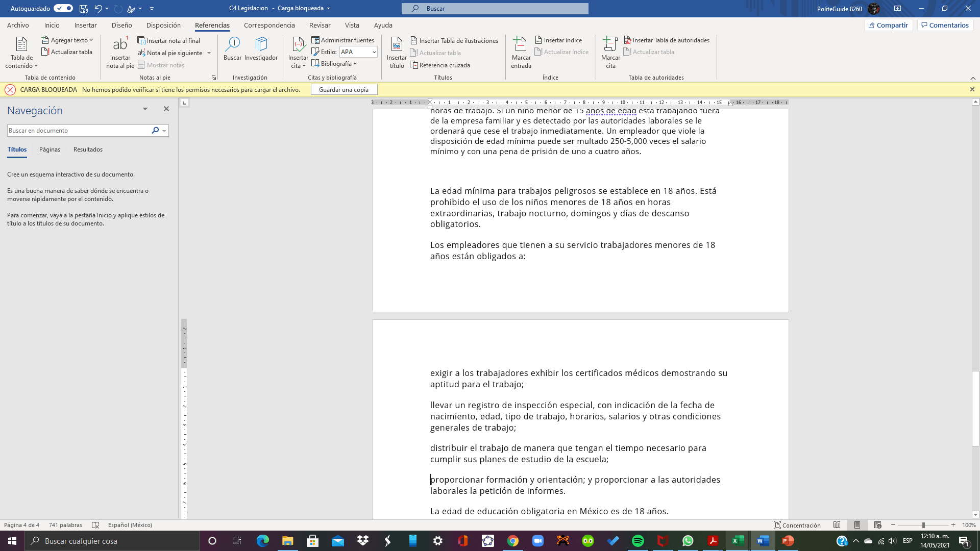Open Chrome from the taskbar

point(512,541)
